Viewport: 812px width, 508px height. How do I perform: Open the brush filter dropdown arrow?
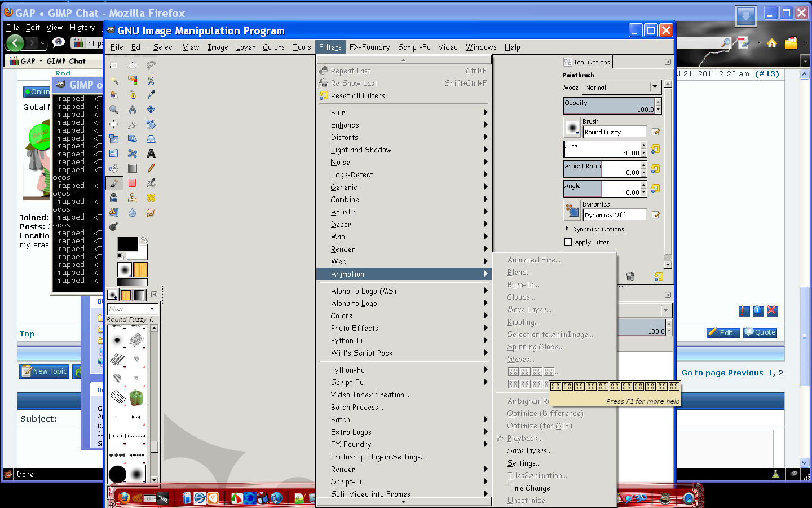(x=152, y=309)
